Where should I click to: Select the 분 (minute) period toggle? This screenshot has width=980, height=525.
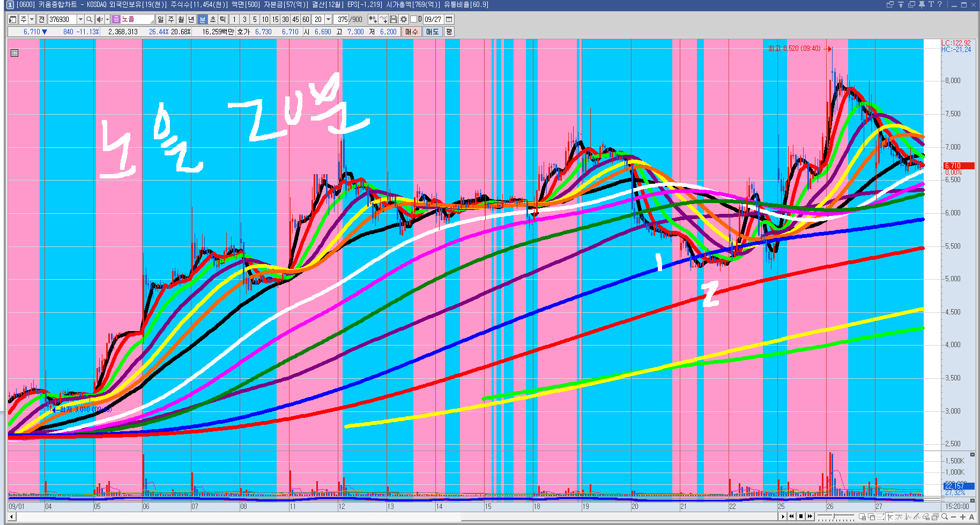pos(203,19)
